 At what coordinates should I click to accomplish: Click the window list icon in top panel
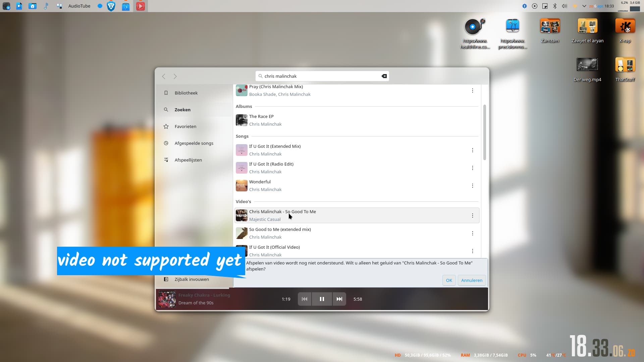(x=59, y=6)
